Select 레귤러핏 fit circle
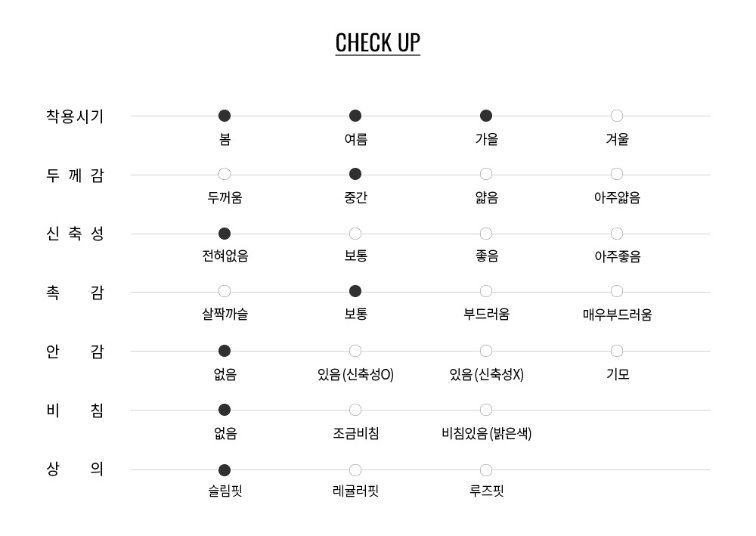 (x=355, y=470)
